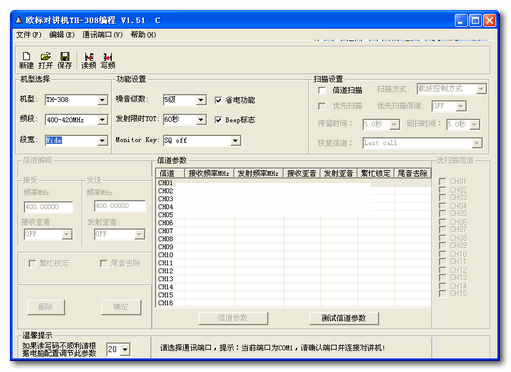The image size is (511, 372).
Task: Enable the 信道扫描 checkbox
Action: (x=322, y=90)
